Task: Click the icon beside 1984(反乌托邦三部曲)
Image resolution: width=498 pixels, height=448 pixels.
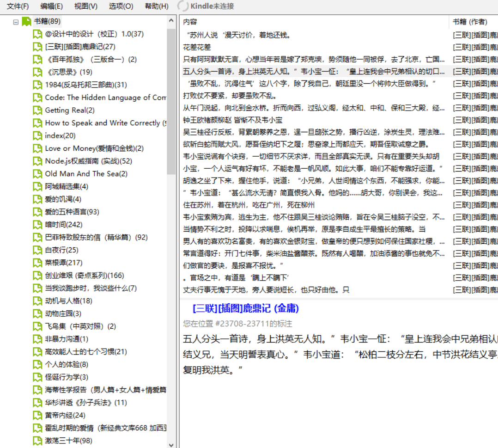Action: [x=37, y=85]
